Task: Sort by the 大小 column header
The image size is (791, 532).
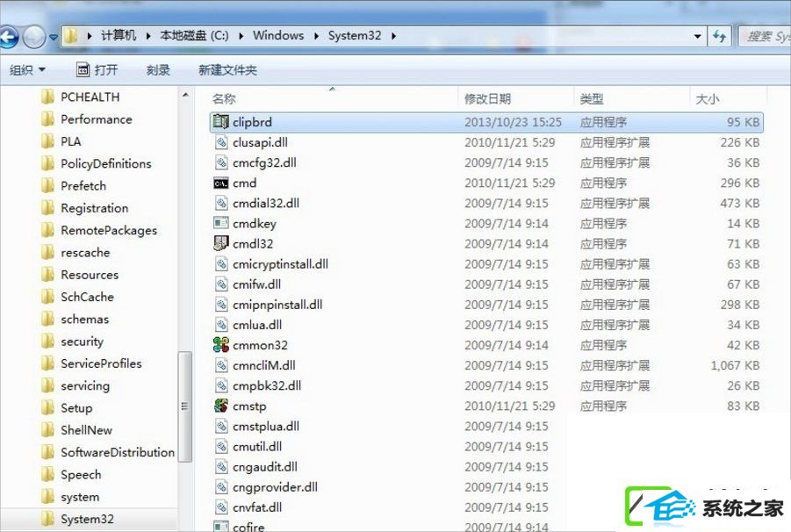Action: [708, 99]
